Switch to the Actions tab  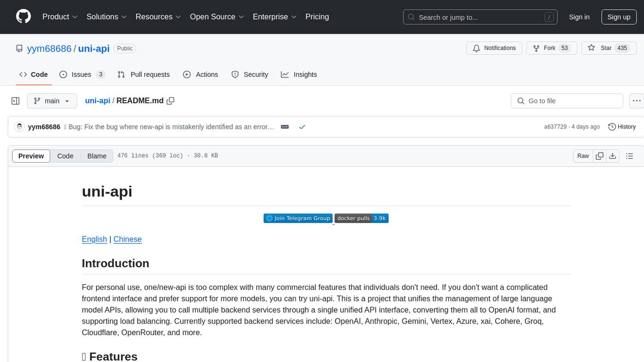pyautogui.click(x=200, y=74)
